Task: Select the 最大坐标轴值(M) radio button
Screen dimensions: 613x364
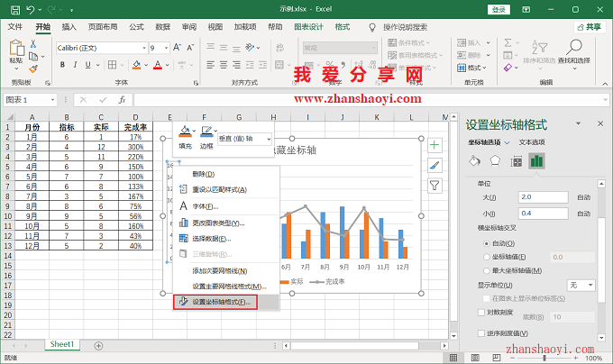Action: (486, 270)
